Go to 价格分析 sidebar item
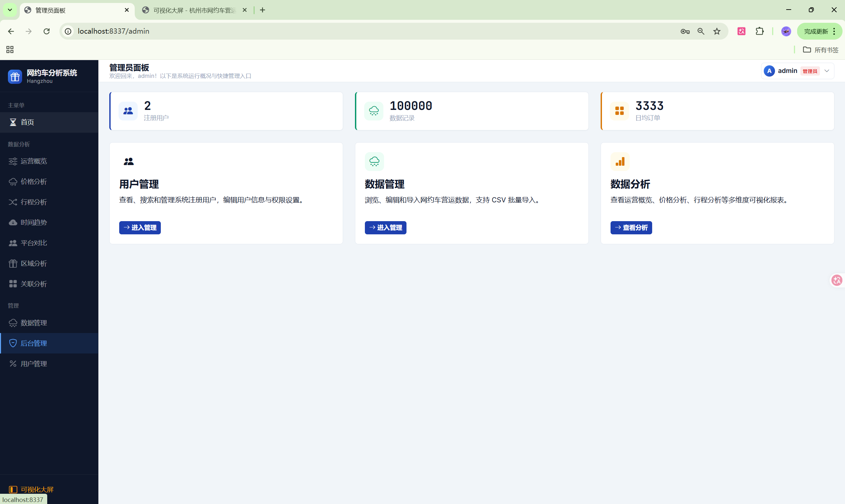This screenshot has height=504, width=845. (x=34, y=182)
